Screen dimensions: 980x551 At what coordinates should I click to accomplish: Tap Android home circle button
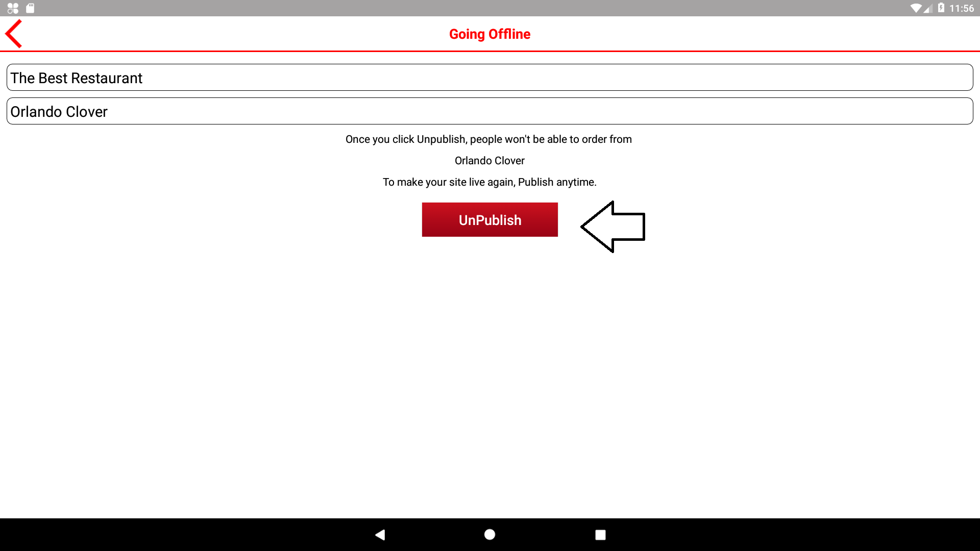pos(489,534)
